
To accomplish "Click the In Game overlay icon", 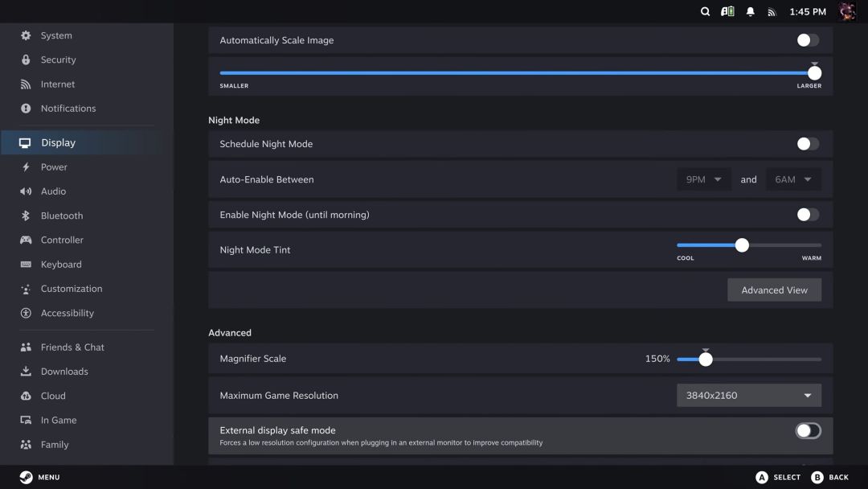I will click(x=26, y=420).
